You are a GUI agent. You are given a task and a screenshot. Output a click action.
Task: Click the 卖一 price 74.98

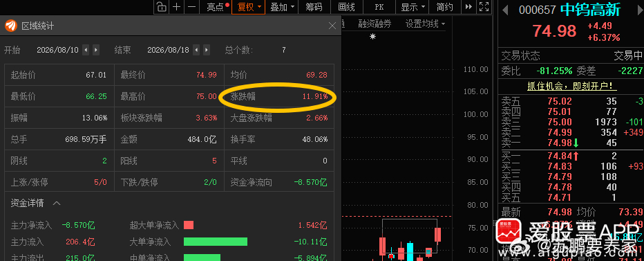point(560,143)
